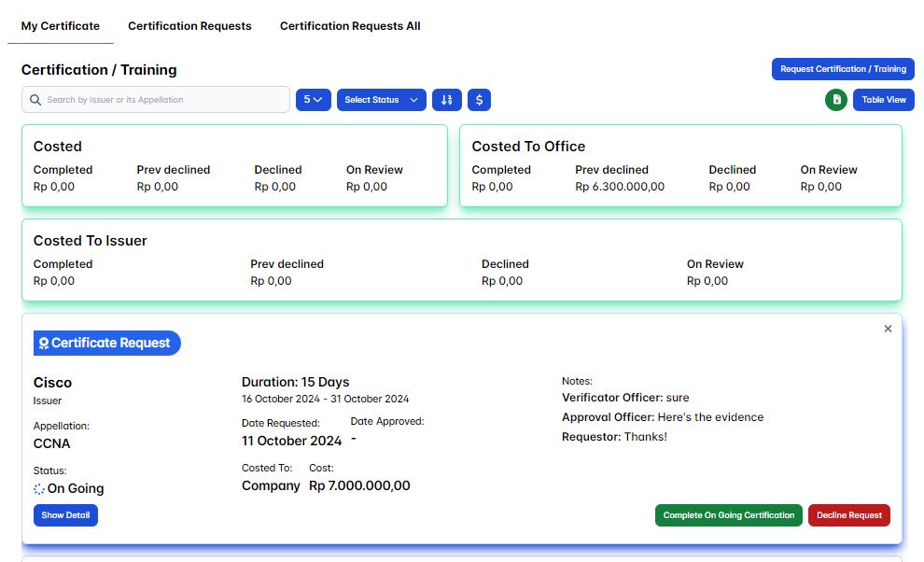Click the Costed To Issuer summary card
This screenshot has height=562, width=924.
[461, 260]
